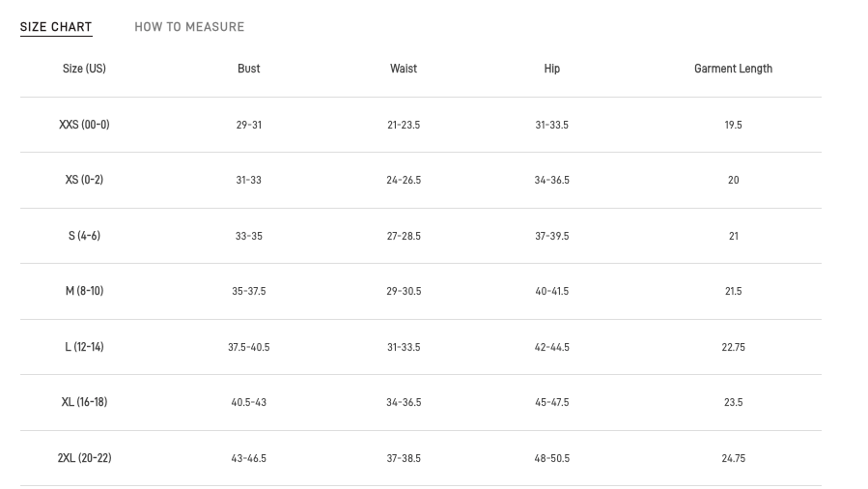Open the How to Measure tab
868x489 pixels.
click(x=189, y=27)
